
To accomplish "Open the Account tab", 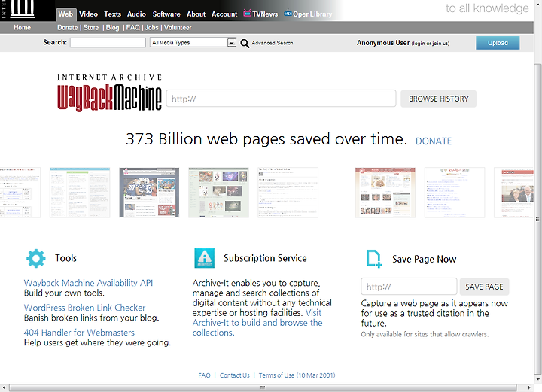I will (224, 14).
